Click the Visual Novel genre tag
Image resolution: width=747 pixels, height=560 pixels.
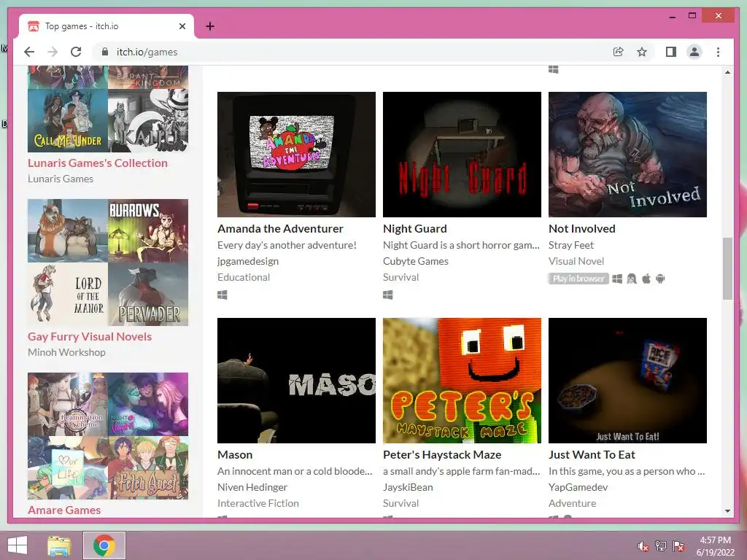click(576, 261)
